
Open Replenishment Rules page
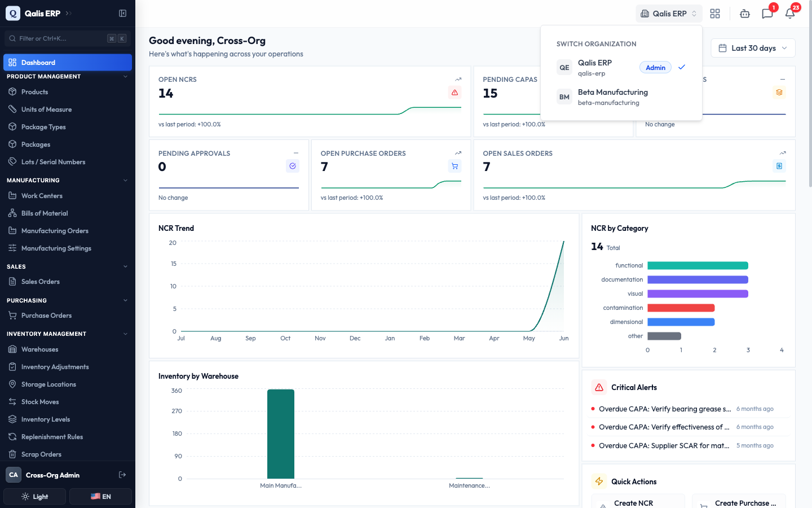pyautogui.click(x=68, y=437)
